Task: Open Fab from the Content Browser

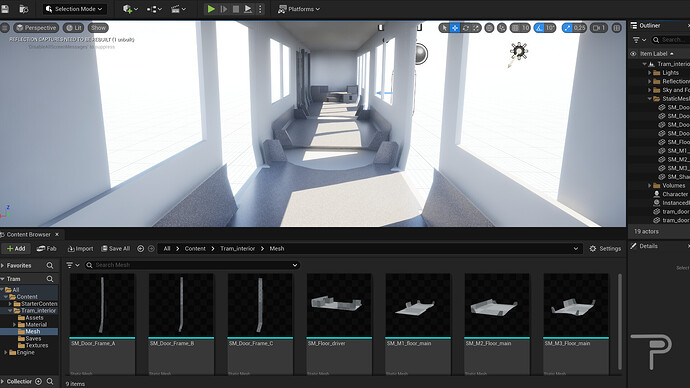Action: click(47, 249)
